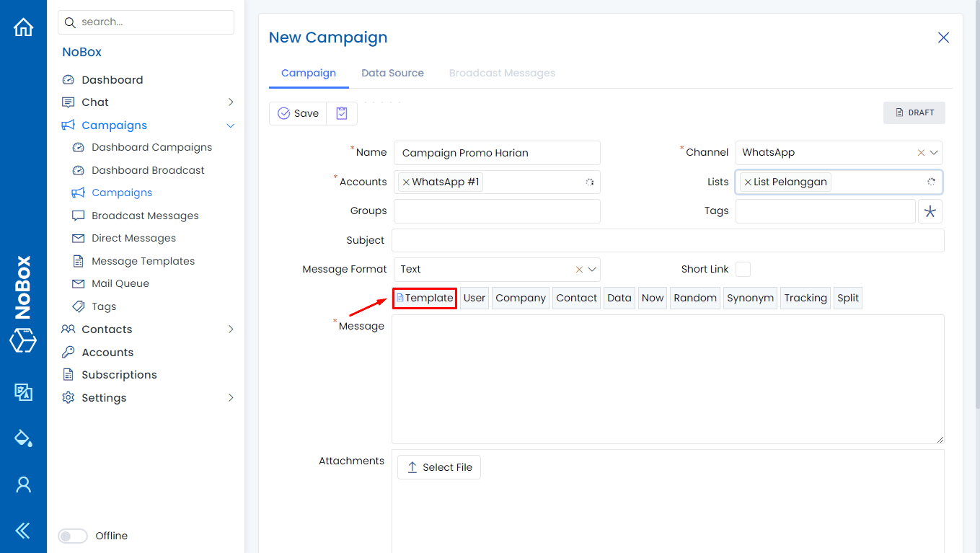Click Select File for attachments

pyautogui.click(x=438, y=467)
